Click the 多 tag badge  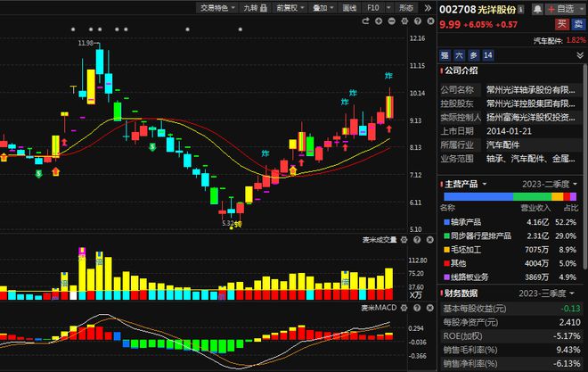click(474, 55)
